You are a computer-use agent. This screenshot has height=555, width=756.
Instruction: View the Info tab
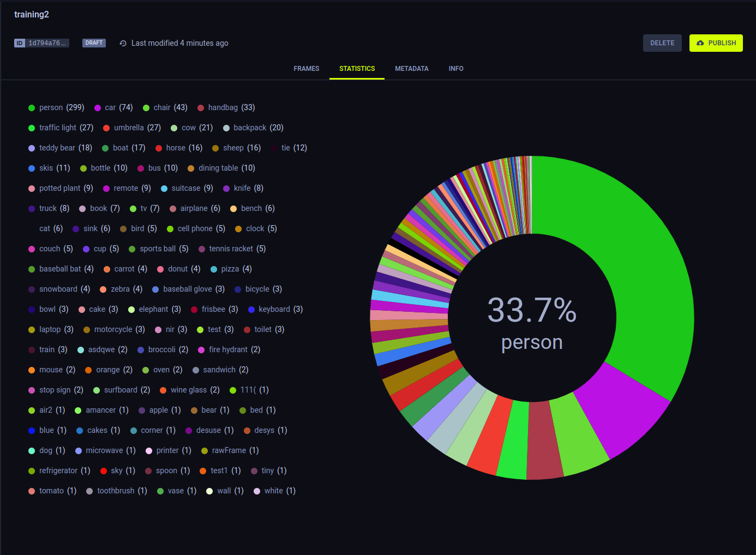point(456,68)
